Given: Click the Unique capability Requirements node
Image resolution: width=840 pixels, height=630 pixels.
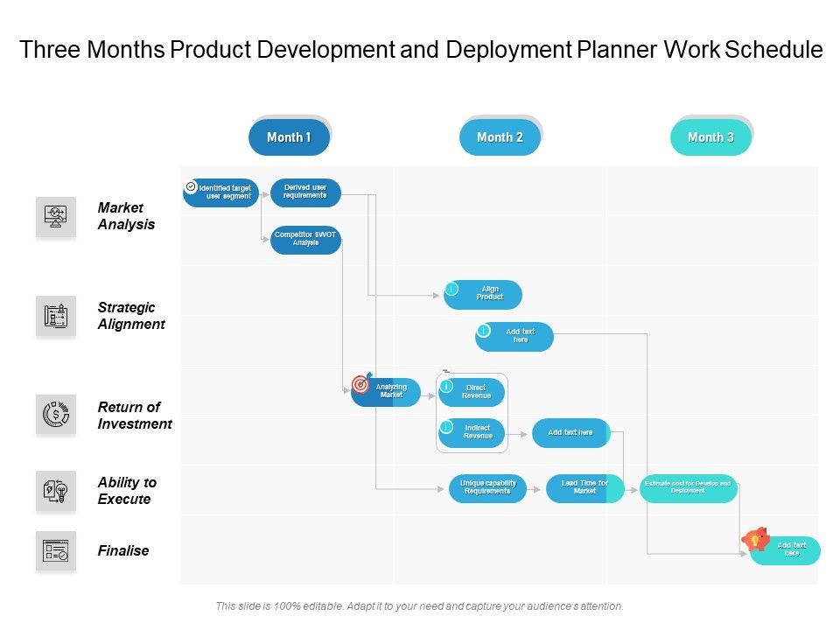Looking at the screenshot, I should pyautogui.click(x=487, y=488).
